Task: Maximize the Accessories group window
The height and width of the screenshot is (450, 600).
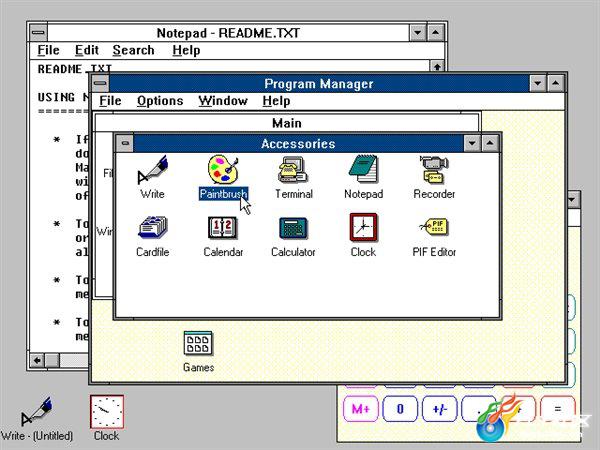Action: (x=490, y=143)
